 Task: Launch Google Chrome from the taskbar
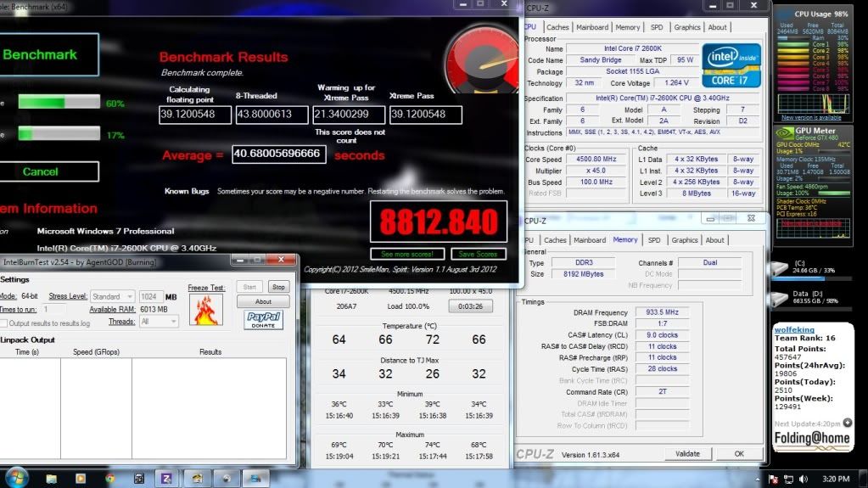pyautogui.click(x=109, y=479)
